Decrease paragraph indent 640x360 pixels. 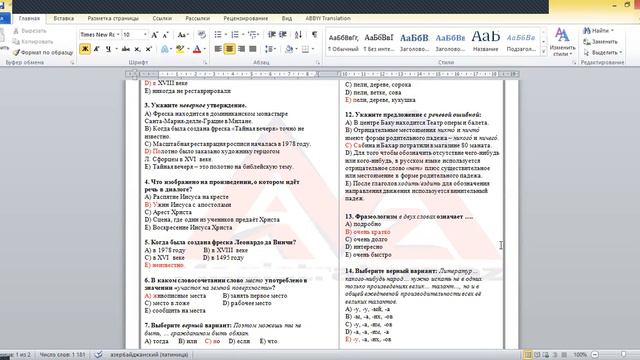coord(271,35)
